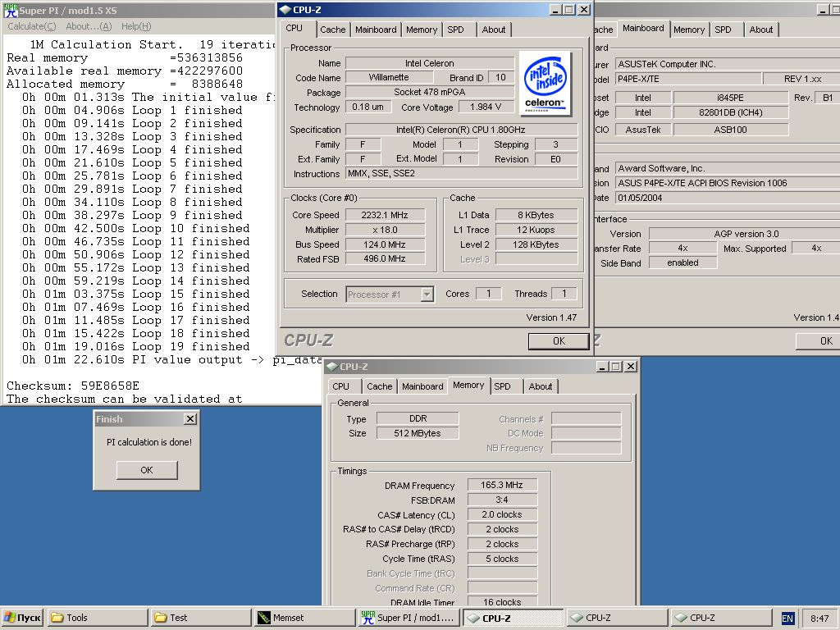Click the CPU-Z front window title icon

coord(285,10)
